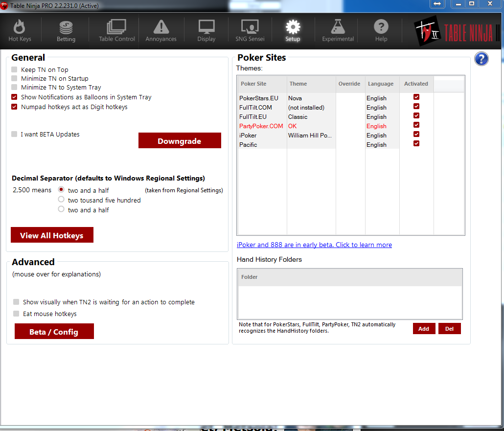Viewport: 504px width, 431px height.
Task: Open Beta / Config button
Action: pyautogui.click(x=54, y=331)
